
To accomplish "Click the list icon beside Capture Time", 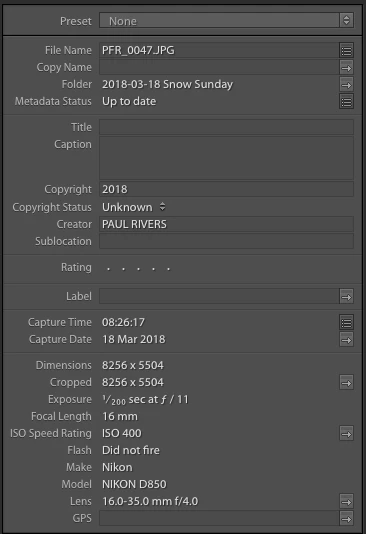I will pyautogui.click(x=346, y=322).
